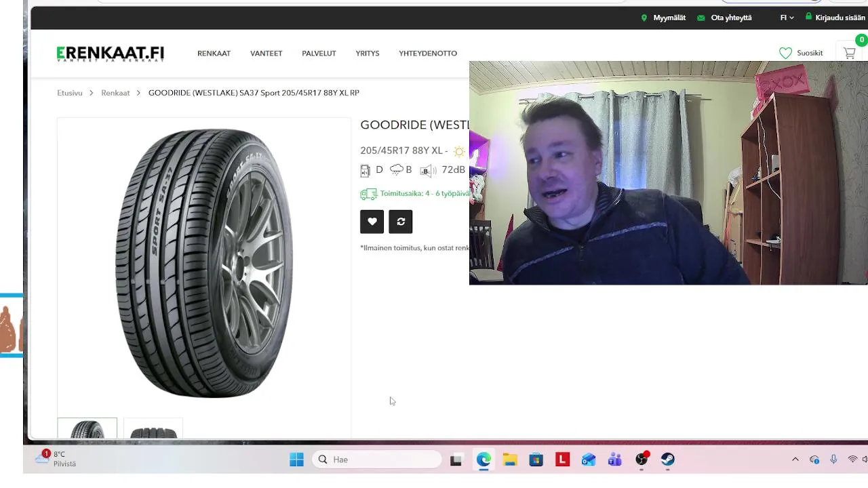Click the compare arrows button
The width and height of the screenshot is (868, 488).
(401, 222)
